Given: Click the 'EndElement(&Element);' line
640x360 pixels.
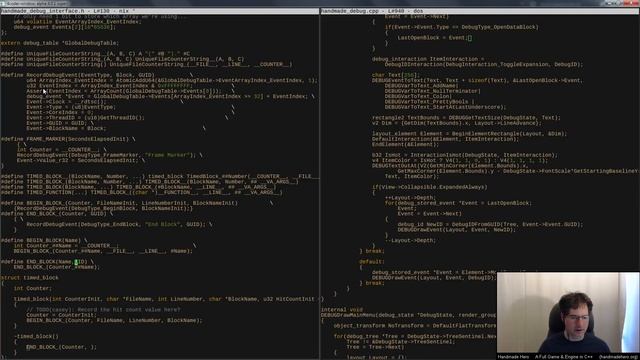Looking at the screenshot, I should click(x=405, y=144).
